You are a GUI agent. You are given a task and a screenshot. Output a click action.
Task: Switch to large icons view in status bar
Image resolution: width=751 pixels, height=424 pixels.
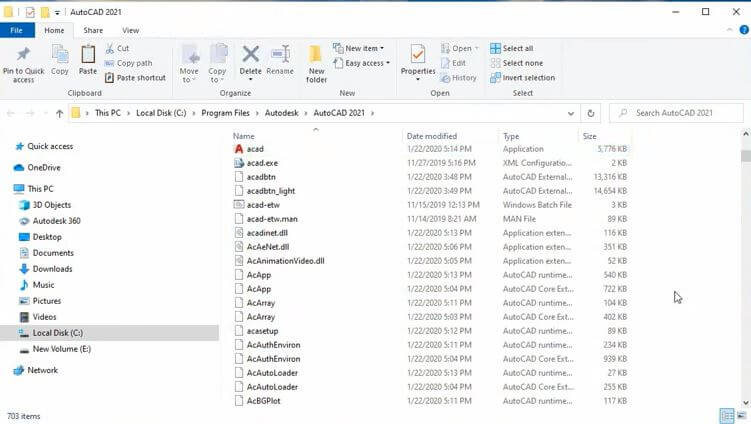741,415
